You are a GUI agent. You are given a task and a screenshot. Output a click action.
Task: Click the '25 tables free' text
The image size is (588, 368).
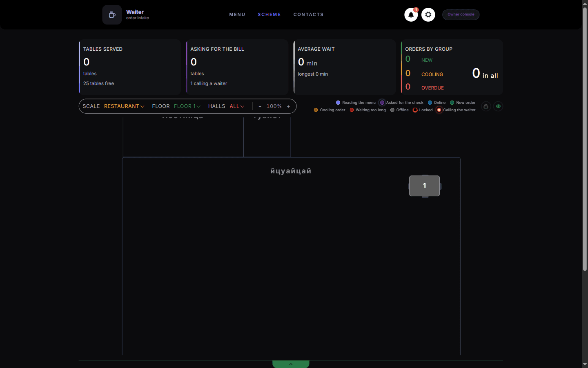99,83
